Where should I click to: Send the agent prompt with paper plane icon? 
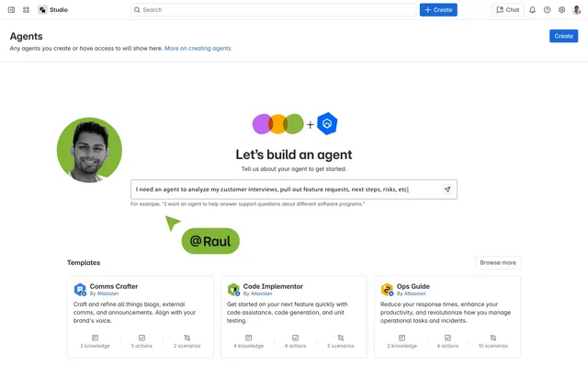coord(447,190)
